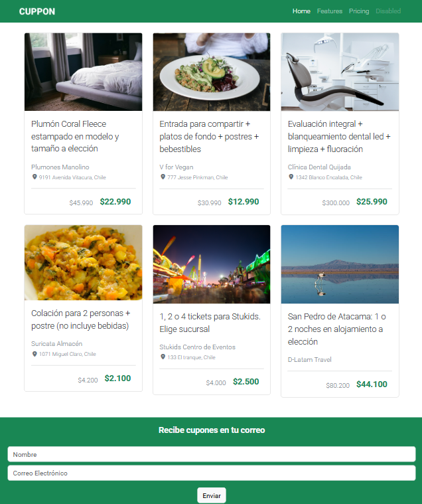Image resolution: width=422 pixels, height=504 pixels.
Task: Open the Plumón Coral Fleece offer title
Action: point(75,136)
